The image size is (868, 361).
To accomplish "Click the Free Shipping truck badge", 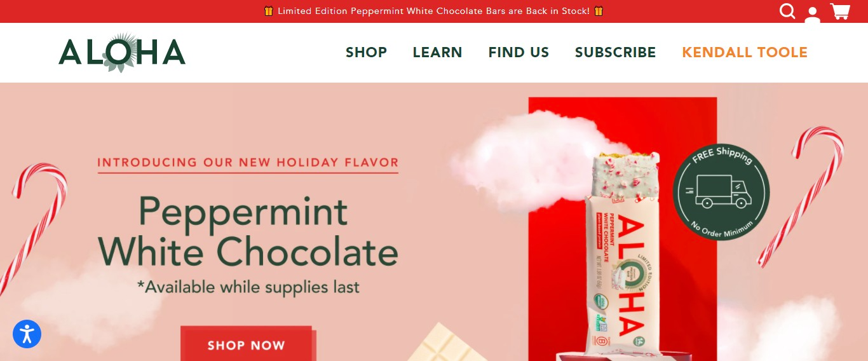I will pyautogui.click(x=721, y=192).
